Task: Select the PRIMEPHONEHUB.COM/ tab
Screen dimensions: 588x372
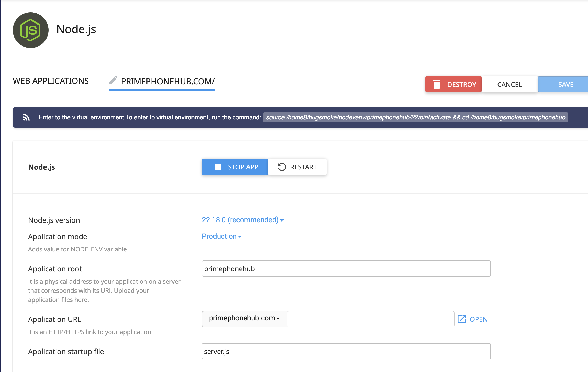Action: tap(168, 82)
